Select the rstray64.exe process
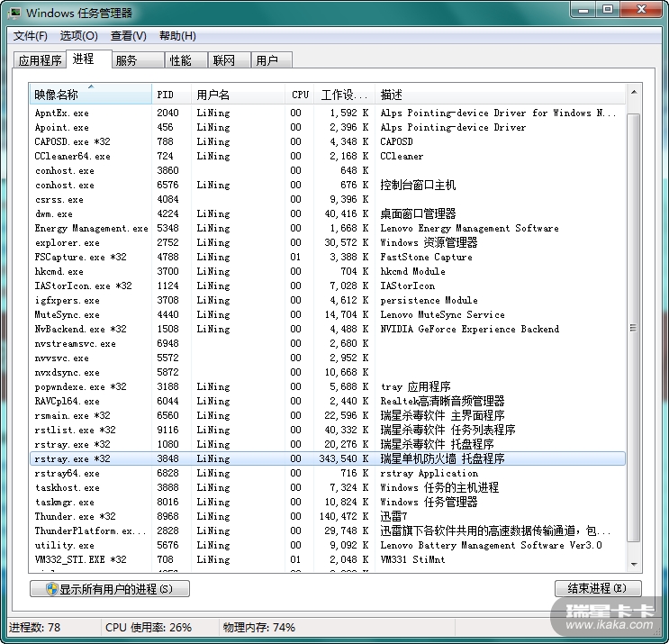The width and height of the screenshot is (669, 644). (328, 473)
